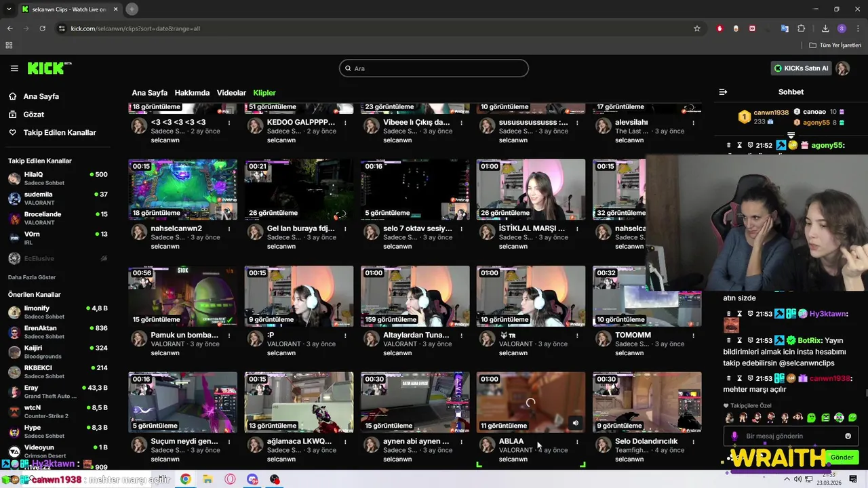The width and height of the screenshot is (868, 488).
Task: Play the İSTİKLAL MARŞI clip thumbnail
Action: coord(531,189)
